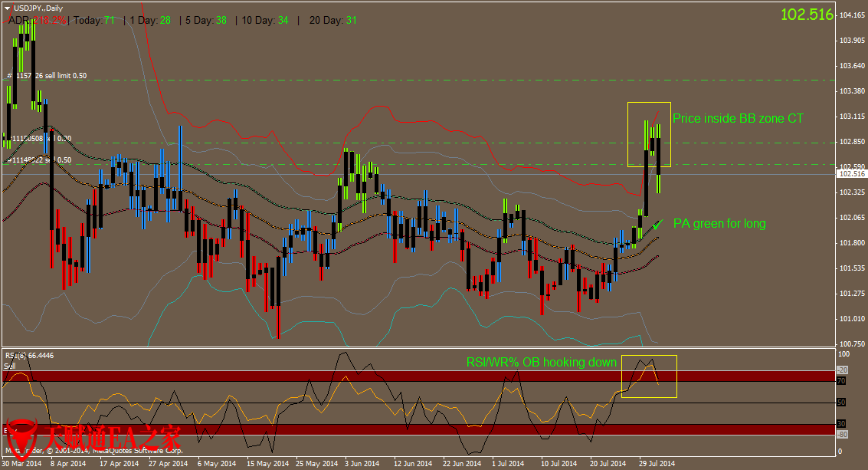This screenshot has width=868, height=470.
Task: Click 'RSI/WR% OB hooking down' text
Action: (x=541, y=362)
